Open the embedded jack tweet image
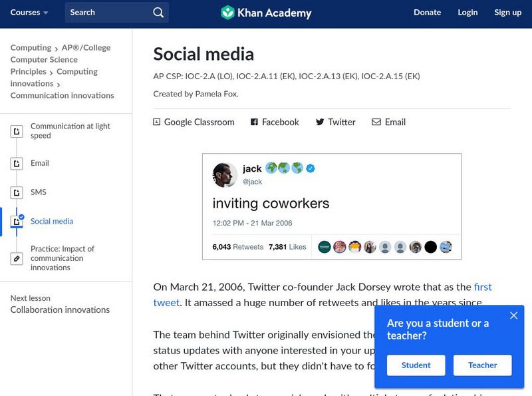 (x=332, y=206)
